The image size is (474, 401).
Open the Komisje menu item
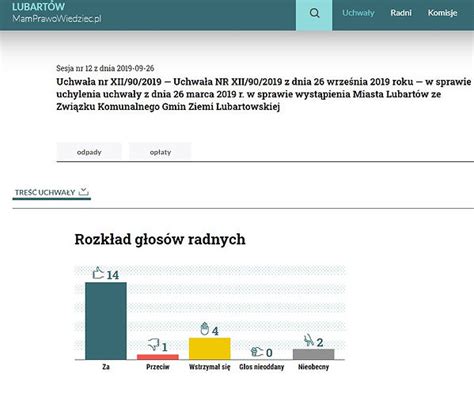[x=442, y=13]
